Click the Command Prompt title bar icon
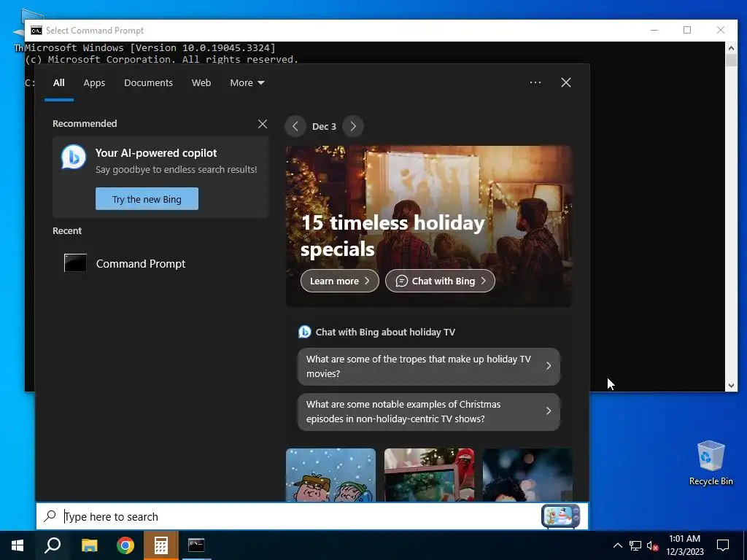Screen dimensions: 747x560 coord(36,31)
